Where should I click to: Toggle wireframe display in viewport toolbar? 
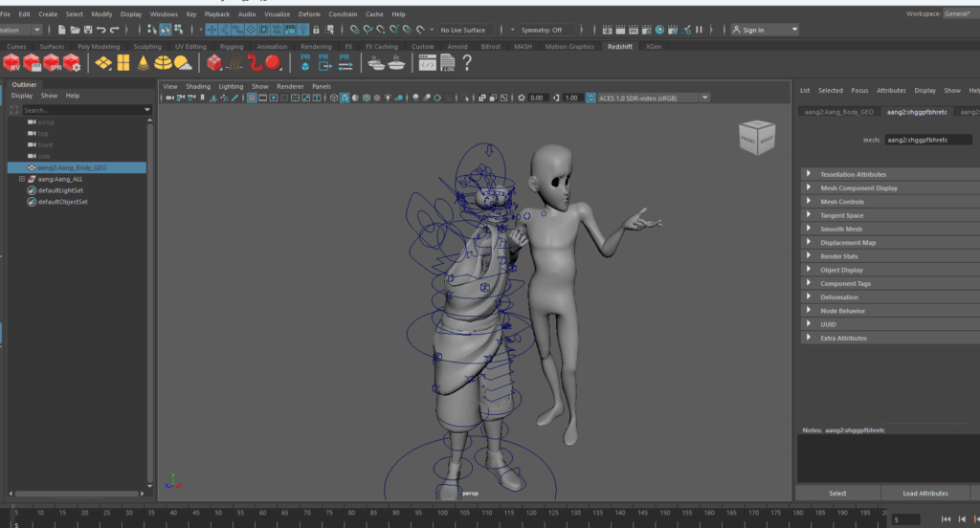tap(334, 98)
